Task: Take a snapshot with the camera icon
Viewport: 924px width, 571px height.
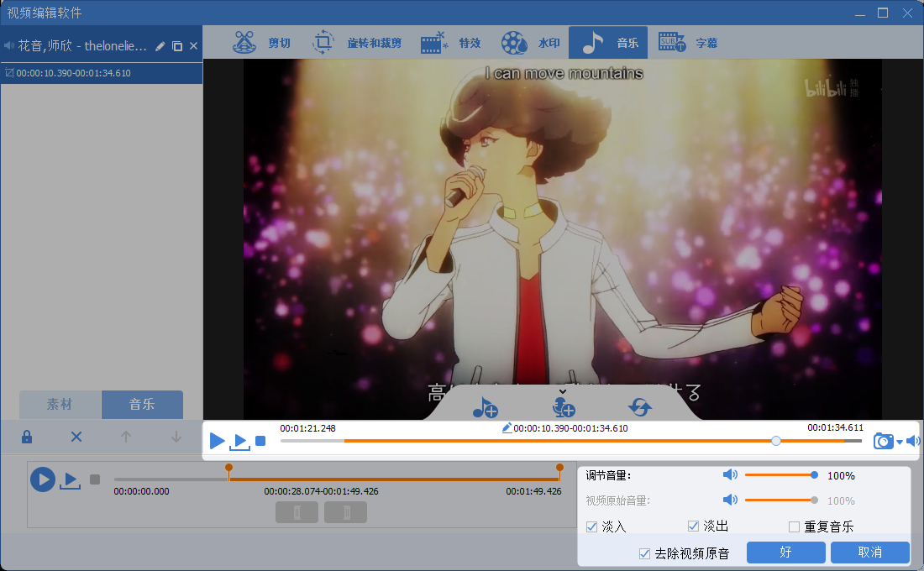Action: coord(884,441)
